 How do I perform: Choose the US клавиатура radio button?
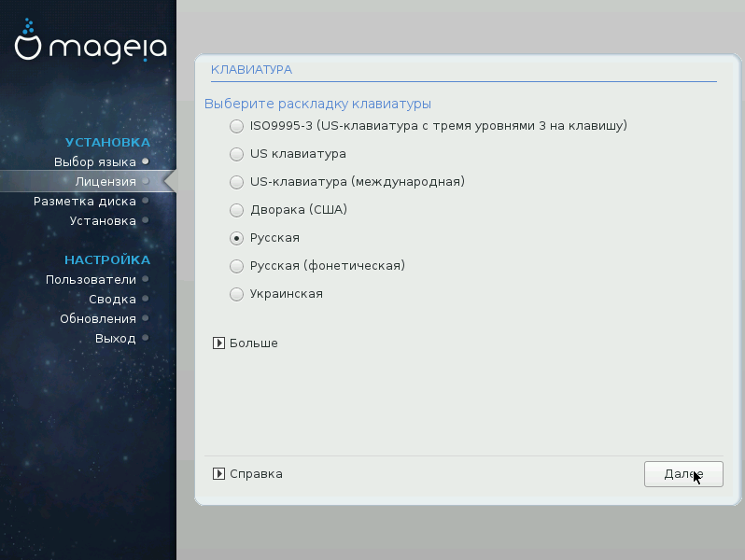tap(236, 153)
